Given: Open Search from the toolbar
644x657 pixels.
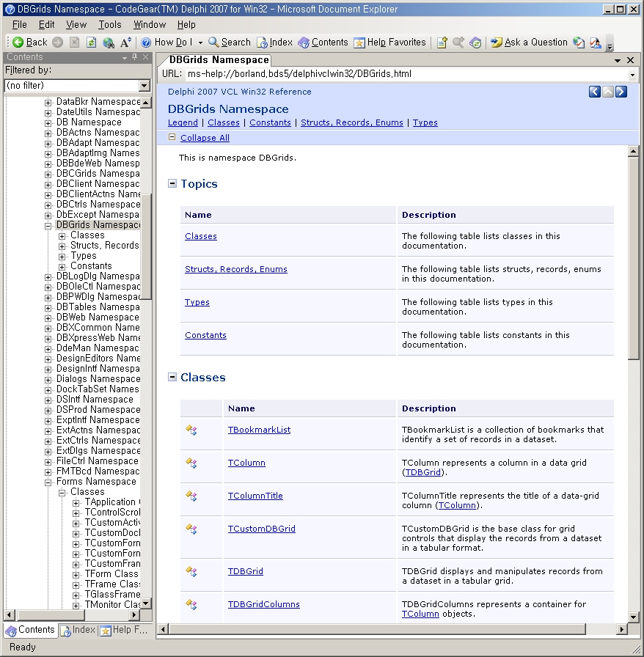Looking at the screenshot, I should [x=229, y=43].
